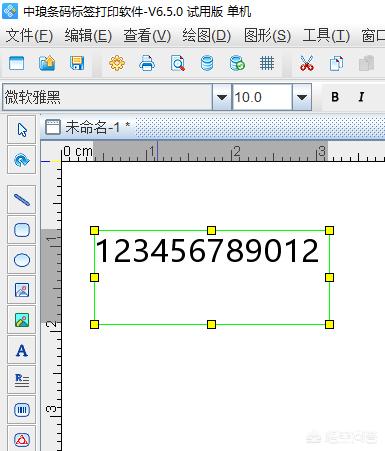Open document settings with the gear icon
This screenshot has width=385, height=451.
(117, 63)
